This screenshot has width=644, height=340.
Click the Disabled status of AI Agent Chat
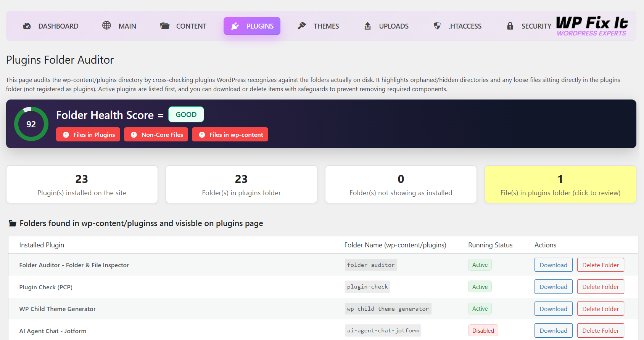point(483,330)
